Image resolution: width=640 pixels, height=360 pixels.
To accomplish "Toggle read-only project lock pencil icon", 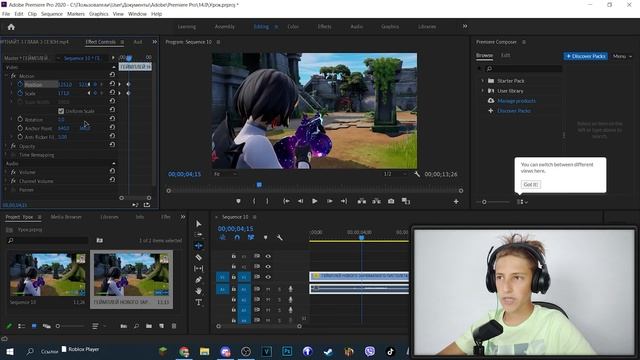I will (9, 326).
